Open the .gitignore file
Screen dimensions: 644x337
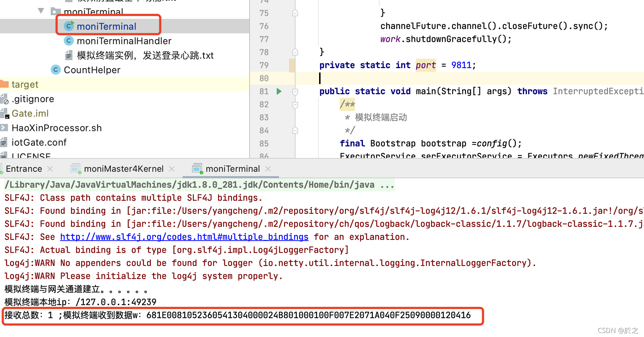click(x=33, y=99)
